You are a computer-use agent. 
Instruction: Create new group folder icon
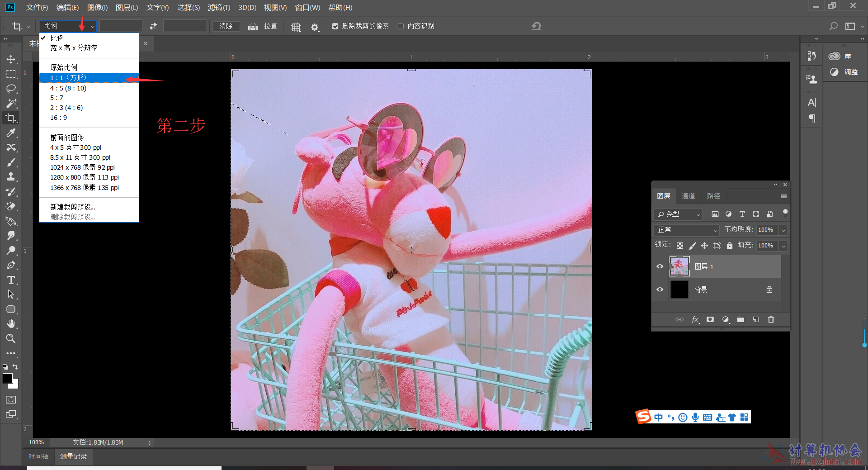click(741, 319)
